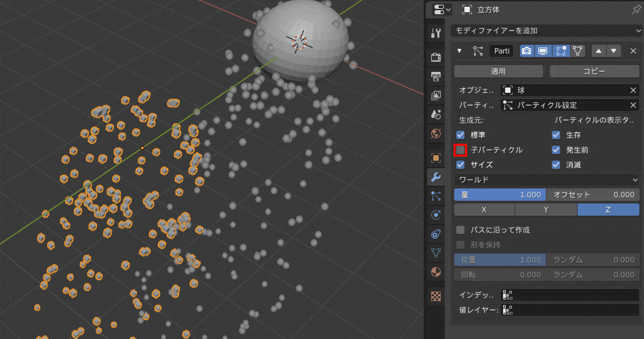644x339 pixels.
Task: Click the オフセット offset value field
Action: tap(592, 195)
